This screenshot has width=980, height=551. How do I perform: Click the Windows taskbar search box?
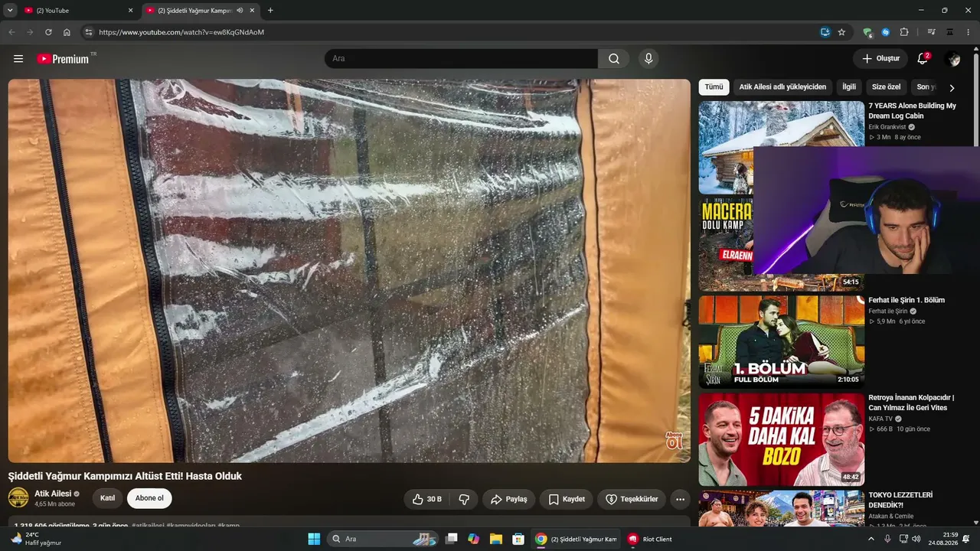[383, 539]
